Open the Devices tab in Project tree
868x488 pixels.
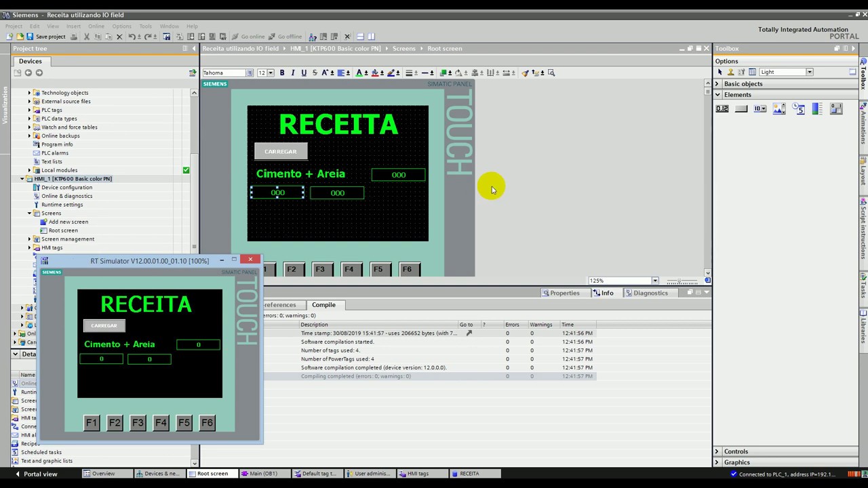pos(30,61)
